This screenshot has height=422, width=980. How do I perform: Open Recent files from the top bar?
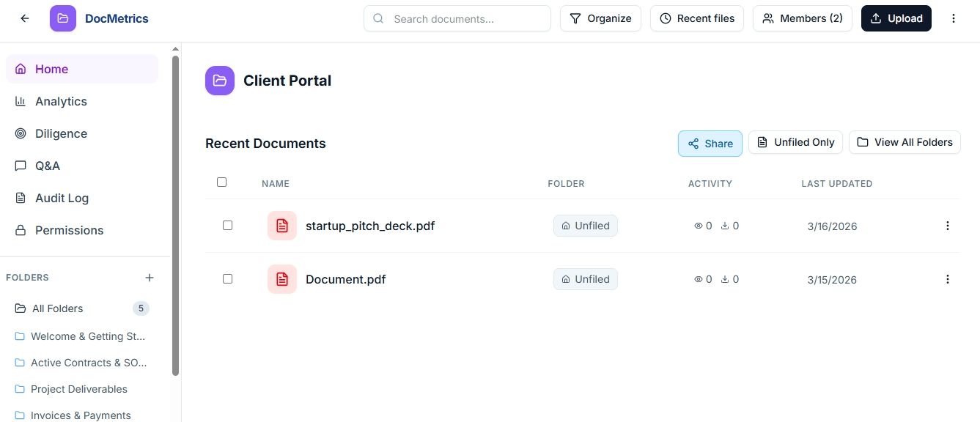(x=696, y=18)
